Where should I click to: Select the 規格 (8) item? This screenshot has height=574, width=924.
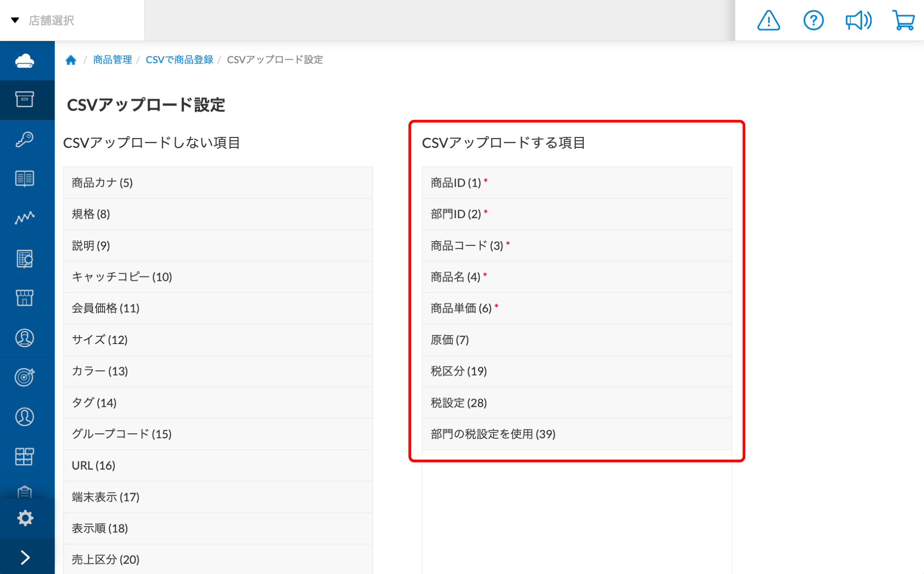click(x=218, y=214)
